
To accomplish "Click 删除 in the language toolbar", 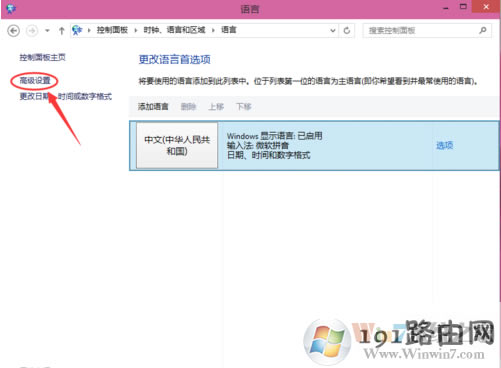I will pyautogui.click(x=188, y=107).
